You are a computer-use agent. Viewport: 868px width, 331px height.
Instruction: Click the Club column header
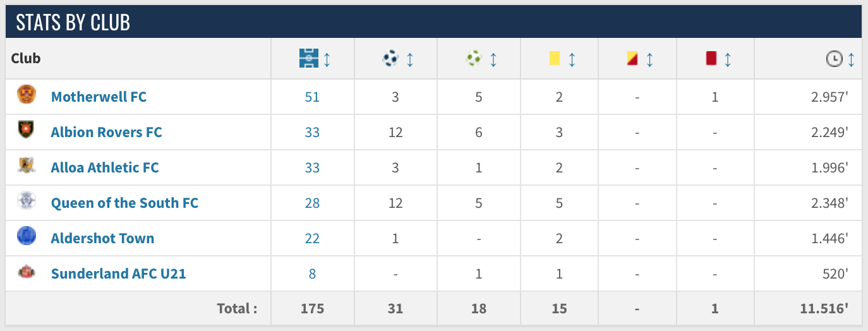(x=26, y=58)
